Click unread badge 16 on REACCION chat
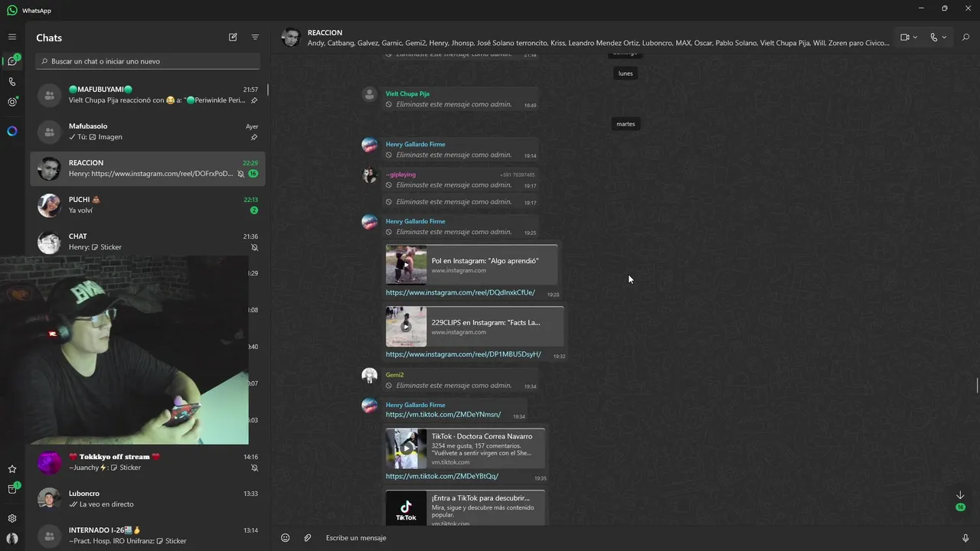The height and width of the screenshot is (551, 980). pyautogui.click(x=253, y=174)
